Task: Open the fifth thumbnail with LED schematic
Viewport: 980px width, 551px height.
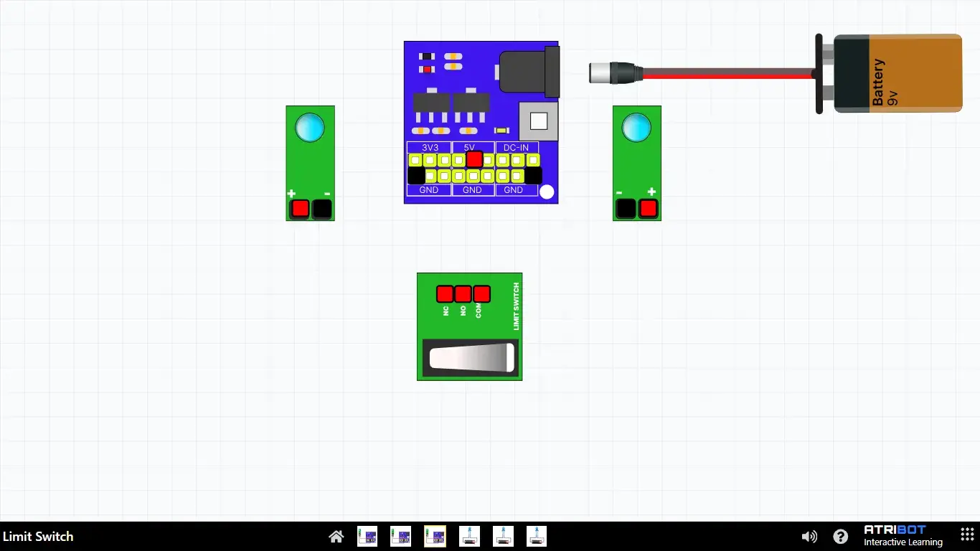Action: point(503,537)
